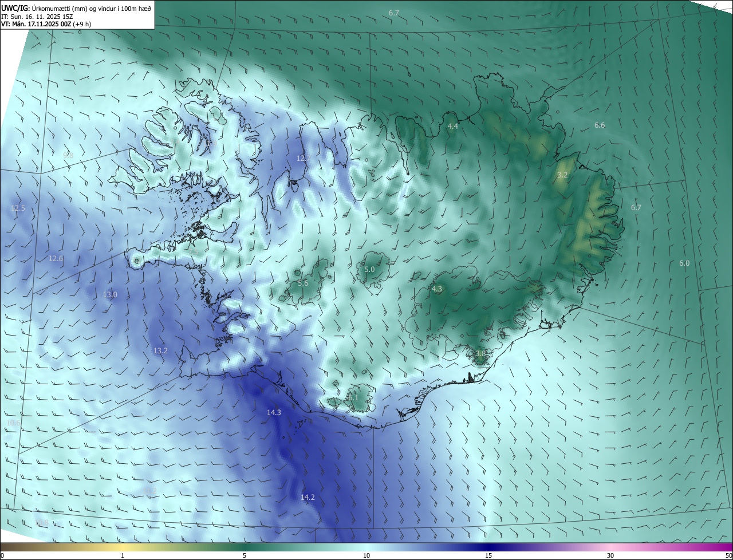The height and width of the screenshot is (560, 733).
Task: Click the 12.5 value label on the map
Action: (x=18, y=208)
